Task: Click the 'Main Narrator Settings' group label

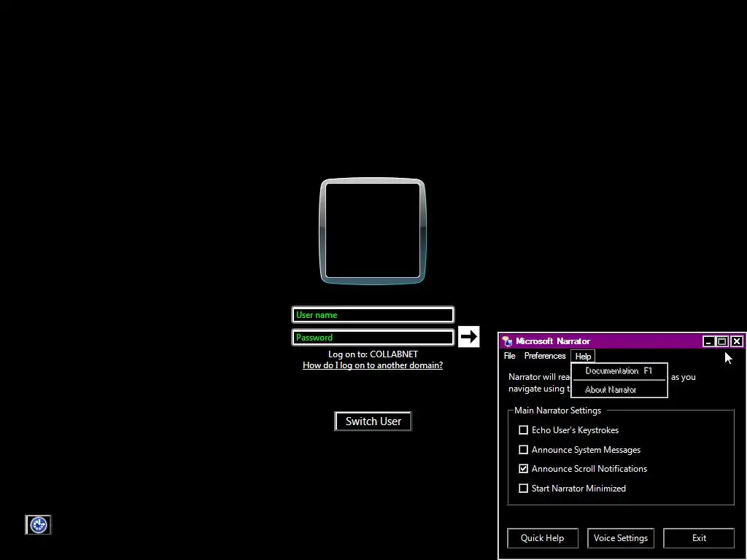Action: click(x=558, y=411)
